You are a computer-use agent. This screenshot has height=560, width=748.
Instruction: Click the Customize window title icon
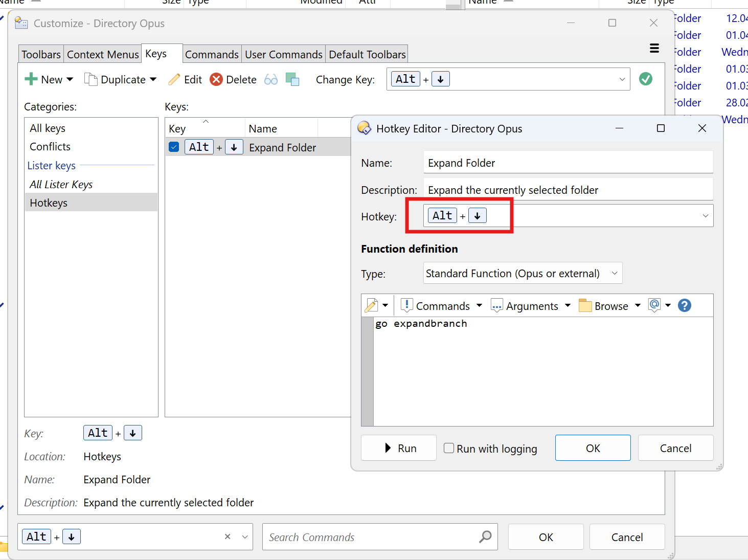pos(21,24)
